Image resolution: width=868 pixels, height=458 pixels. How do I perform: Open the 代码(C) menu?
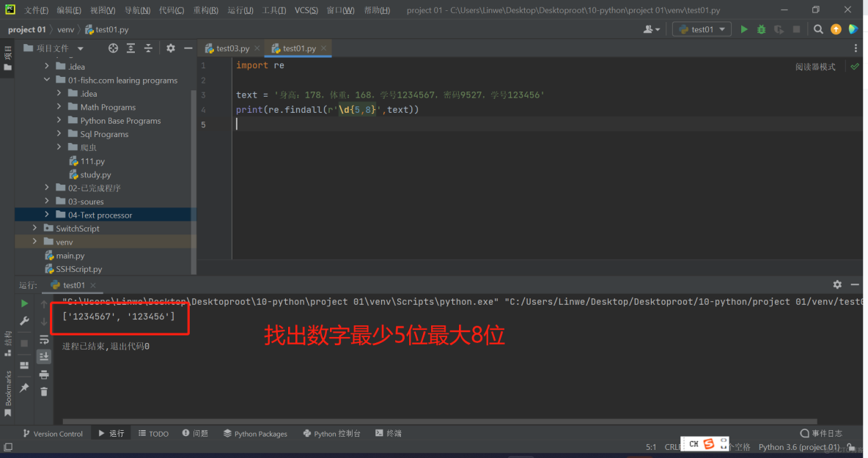tap(171, 10)
